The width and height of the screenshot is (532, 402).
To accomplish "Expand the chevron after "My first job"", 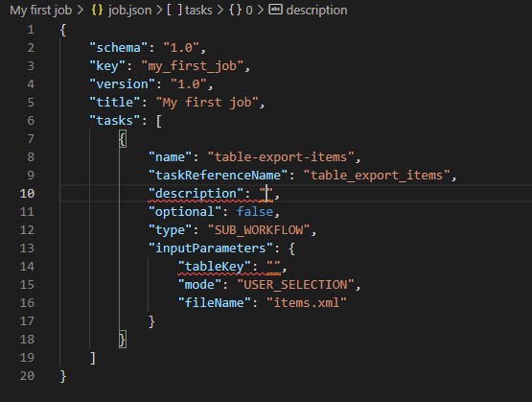I will tap(81, 11).
